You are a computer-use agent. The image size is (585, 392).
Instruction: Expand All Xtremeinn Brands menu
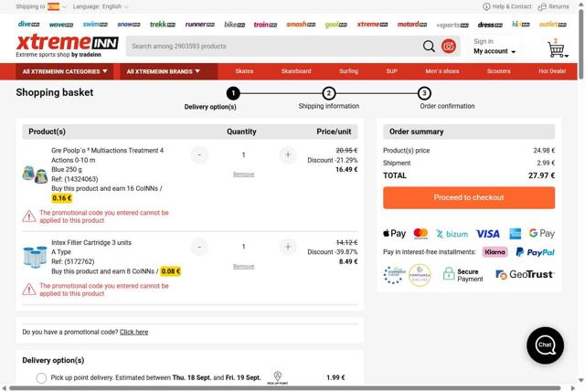(x=168, y=71)
